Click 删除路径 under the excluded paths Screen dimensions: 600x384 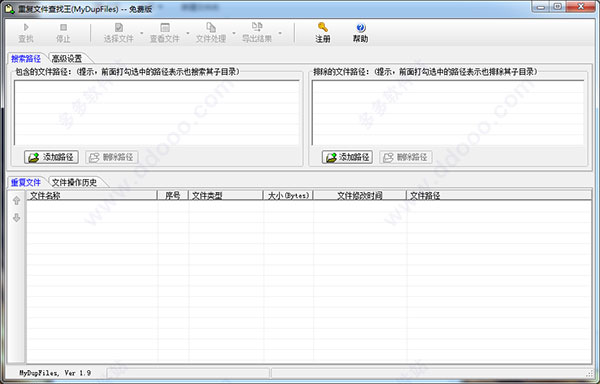[x=406, y=157]
